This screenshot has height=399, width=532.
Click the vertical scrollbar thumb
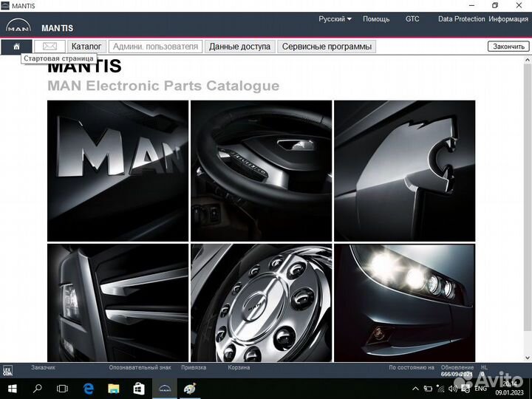(x=528, y=198)
